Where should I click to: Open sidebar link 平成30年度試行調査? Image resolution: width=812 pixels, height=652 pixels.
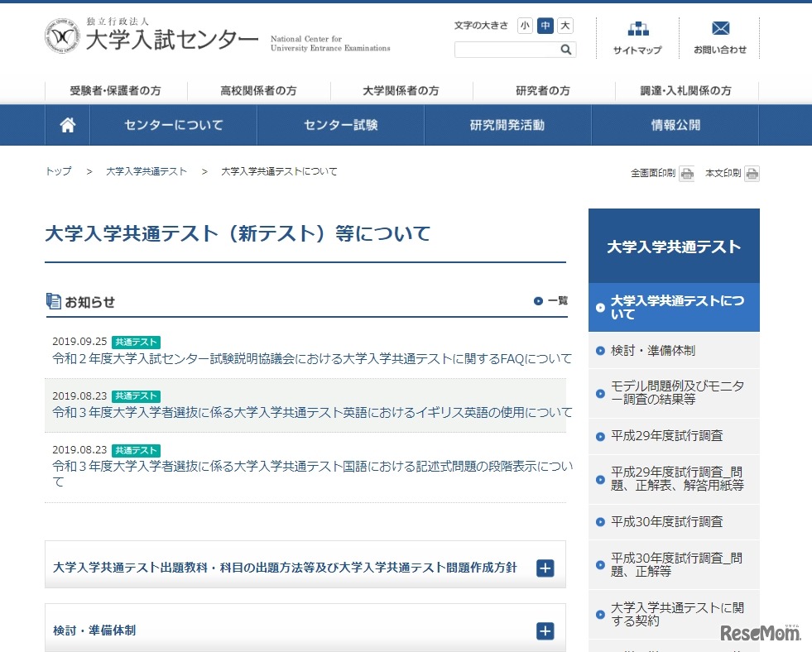point(666,521)
